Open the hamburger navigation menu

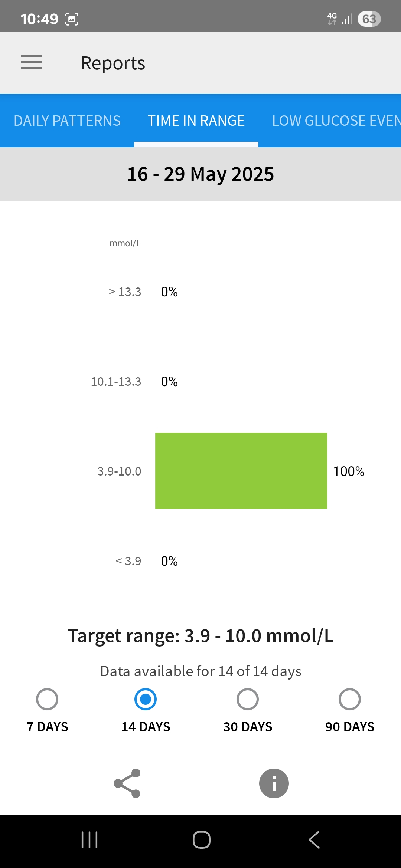pos(31,62)
